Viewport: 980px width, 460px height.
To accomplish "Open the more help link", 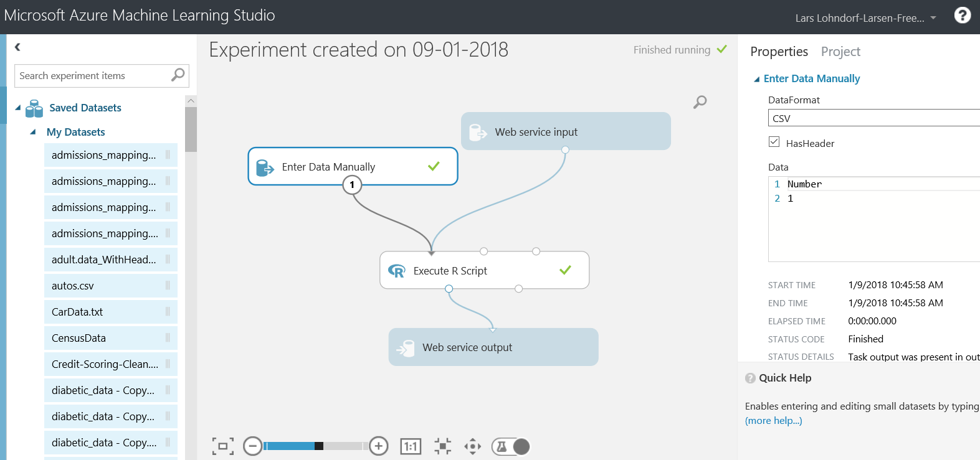I will pos(773,421).
